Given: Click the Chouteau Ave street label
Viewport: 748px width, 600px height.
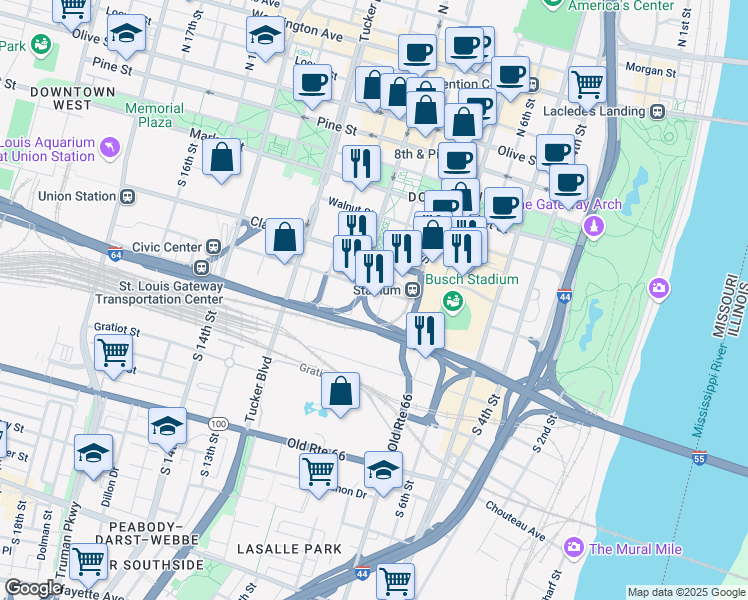Looking at the screenshot, I should pos(515,520).
